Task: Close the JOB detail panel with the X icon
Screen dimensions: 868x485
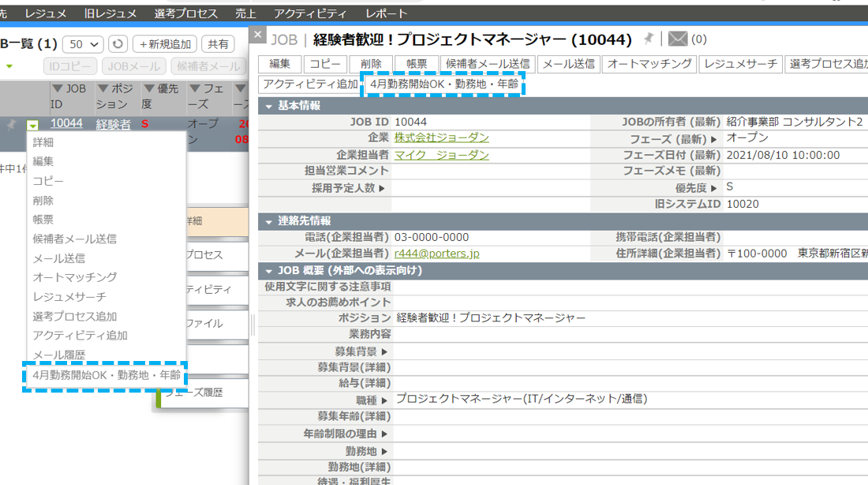Action: (257, 35)
